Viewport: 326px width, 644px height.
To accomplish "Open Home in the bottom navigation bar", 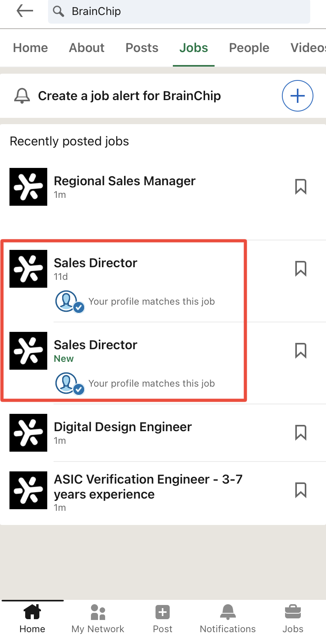I will [x=32, y=619].
